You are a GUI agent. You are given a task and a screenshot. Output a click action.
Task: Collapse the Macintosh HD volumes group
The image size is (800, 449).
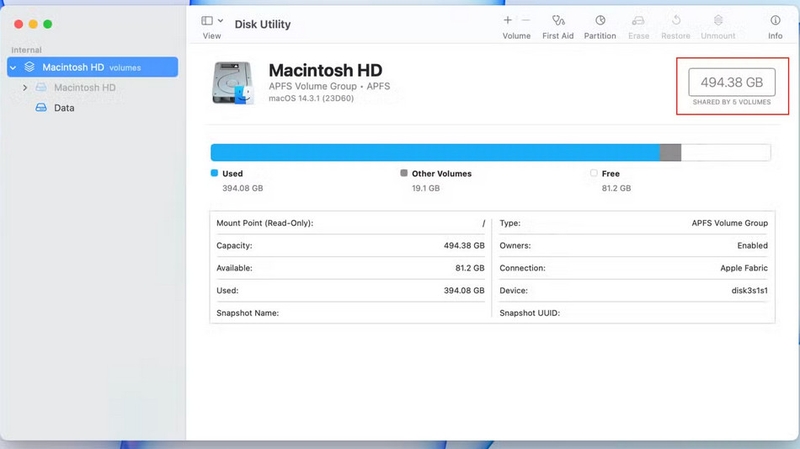(x=13, y=67)
